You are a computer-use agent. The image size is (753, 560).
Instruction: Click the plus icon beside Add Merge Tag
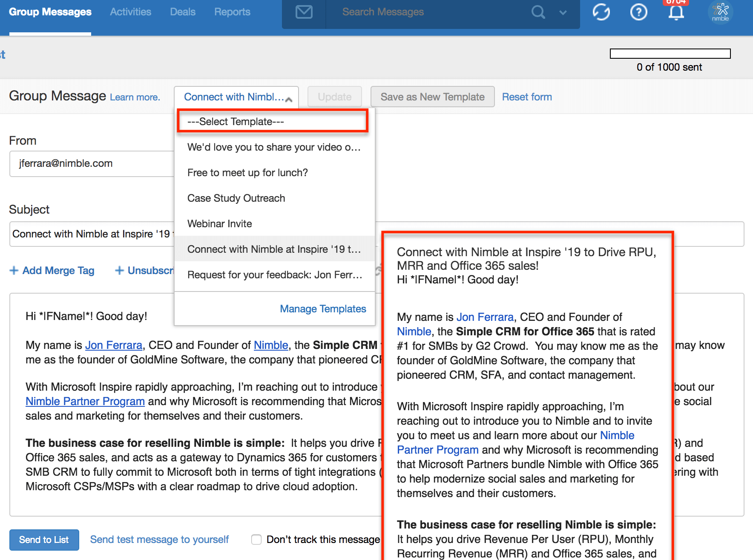point(14,271)
